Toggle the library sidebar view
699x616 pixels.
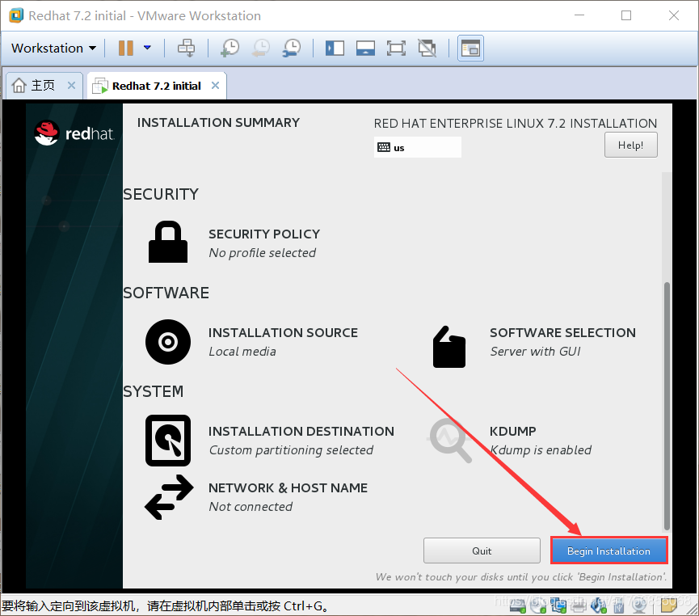pos(335,48)
